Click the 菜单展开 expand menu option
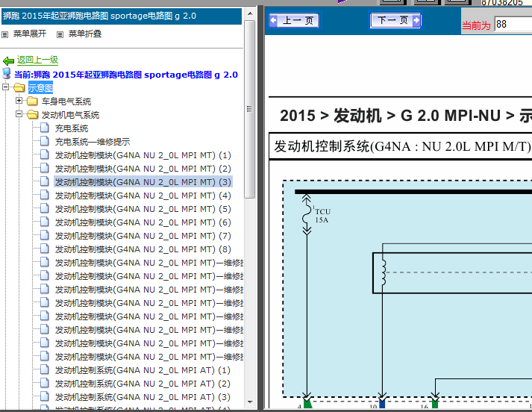Image resolution: width=532 pixels, height=412 pixels. coord(30,34)
